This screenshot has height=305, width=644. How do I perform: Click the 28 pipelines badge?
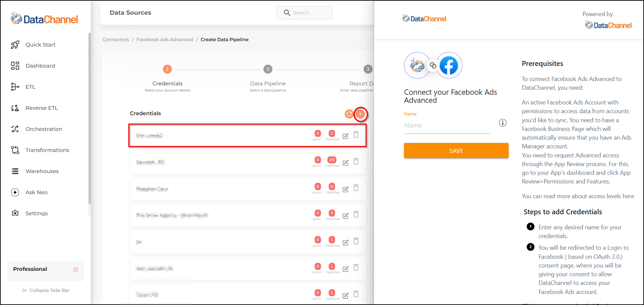332,160
